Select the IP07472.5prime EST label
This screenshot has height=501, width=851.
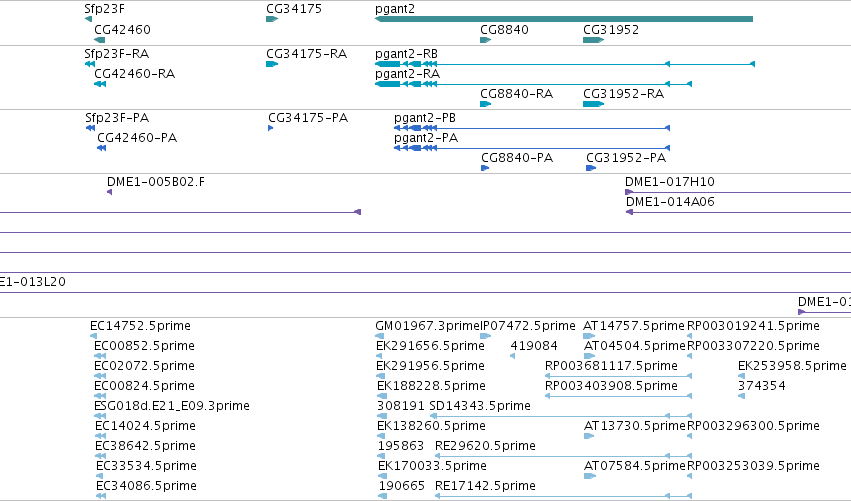pos(528,326)
